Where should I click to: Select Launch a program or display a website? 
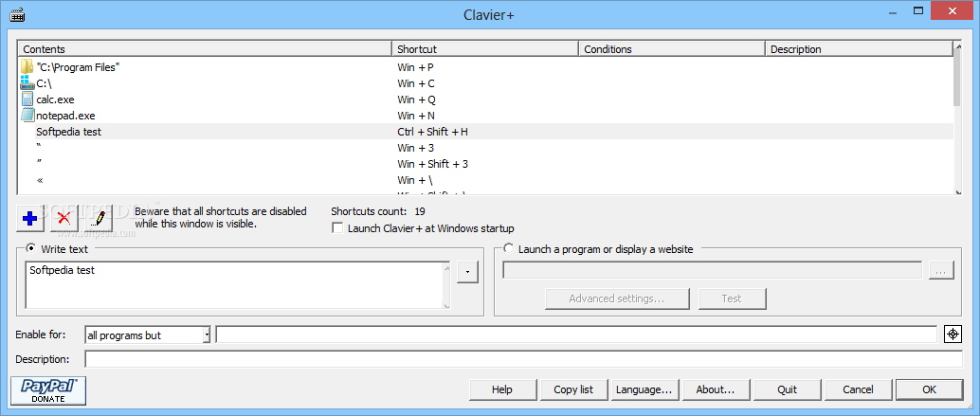509,248
